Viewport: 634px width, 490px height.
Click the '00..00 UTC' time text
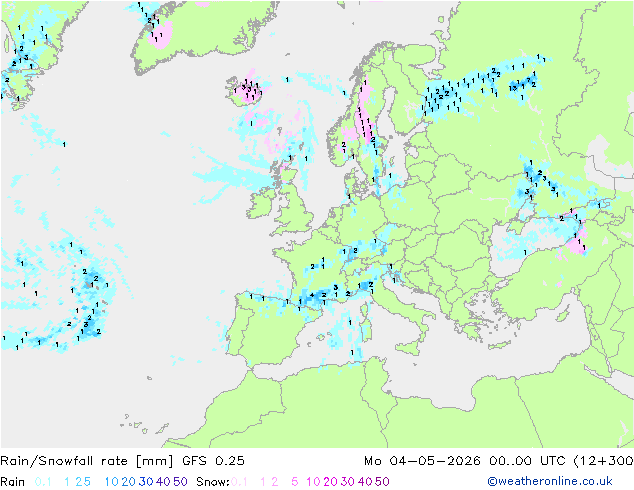coord(528,461)
